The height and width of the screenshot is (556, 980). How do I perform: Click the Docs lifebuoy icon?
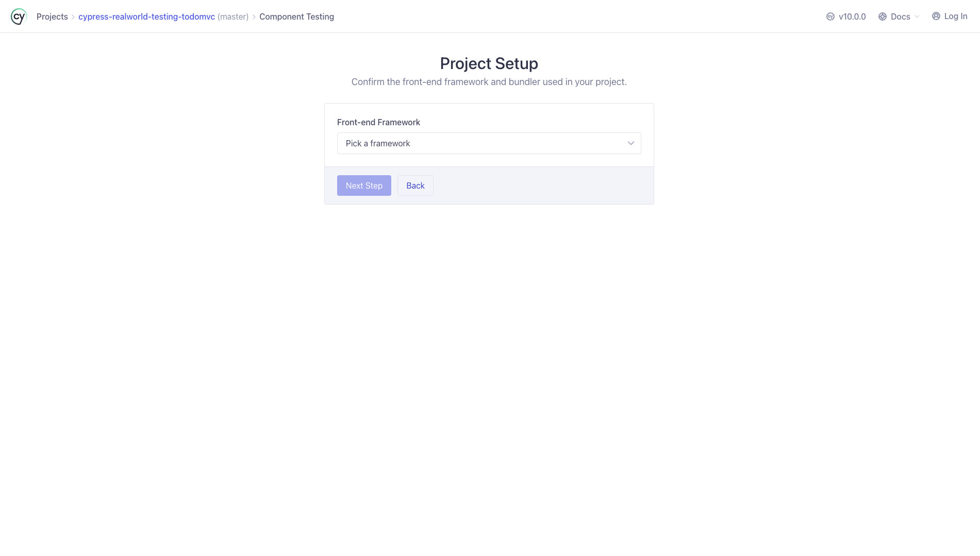point(883,16)
